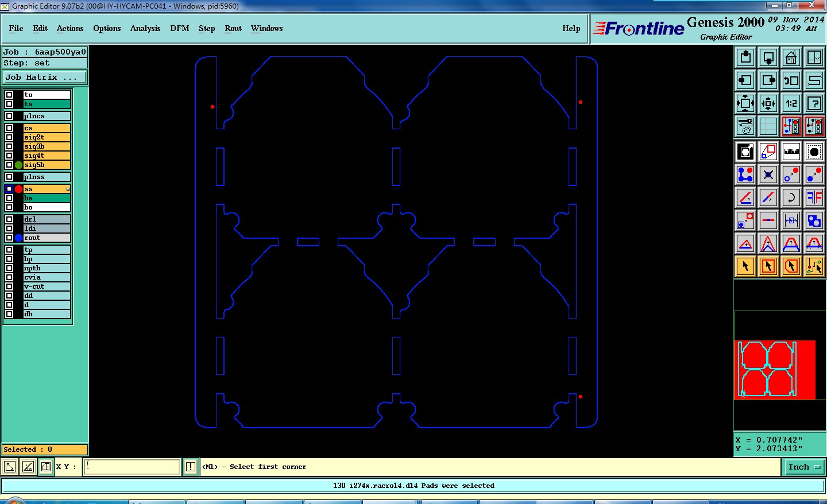Toggle the checkbox for layer 'sig2t'
Screen dimensions: 827x504
tap(9, 137)
